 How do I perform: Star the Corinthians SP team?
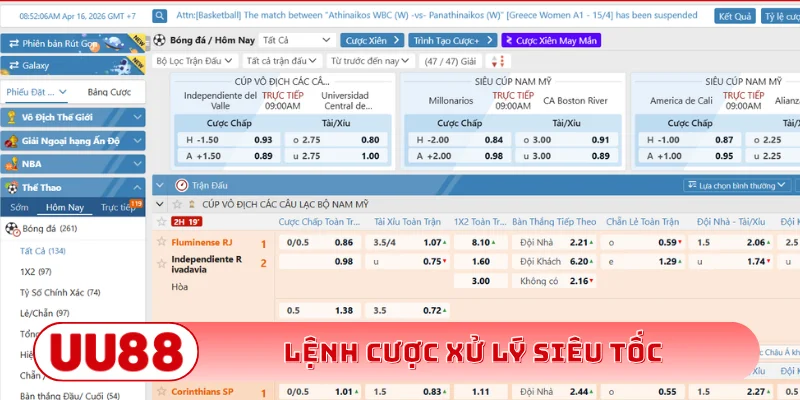pyautogui.click(x=162, y=391)
